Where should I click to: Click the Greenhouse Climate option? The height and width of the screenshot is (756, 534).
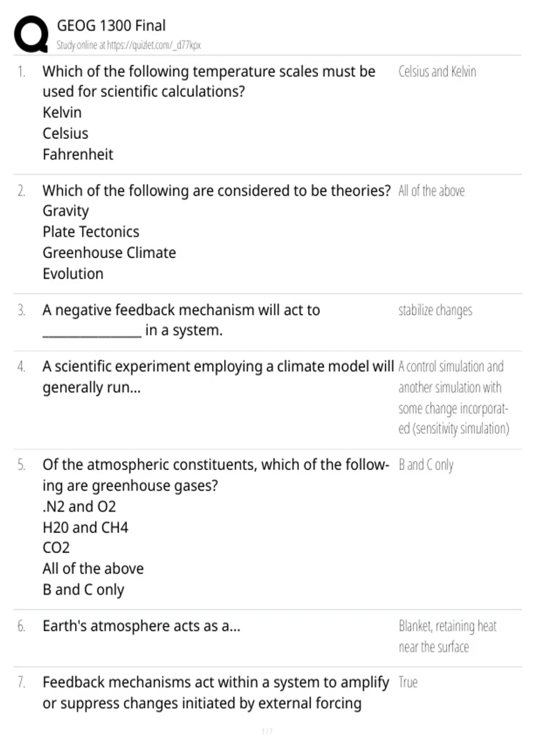(x=109, y=253)
